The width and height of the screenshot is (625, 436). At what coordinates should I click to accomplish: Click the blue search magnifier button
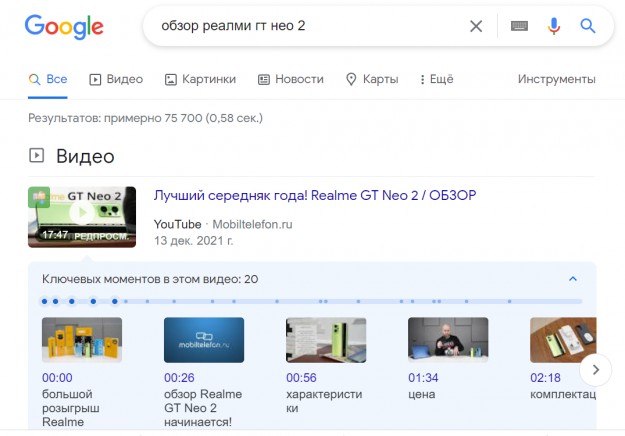coord(588,26)
